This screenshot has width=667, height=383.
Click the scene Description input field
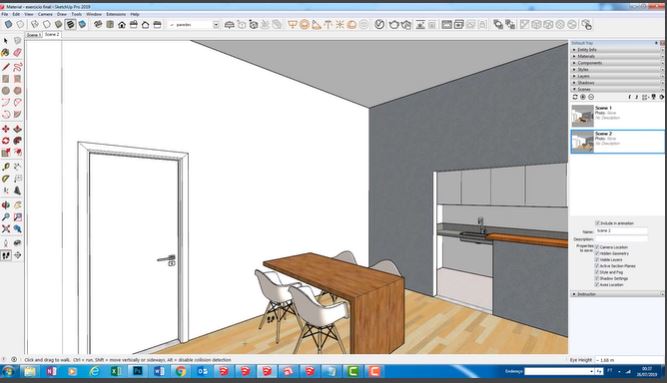click(x=621, y=239)
